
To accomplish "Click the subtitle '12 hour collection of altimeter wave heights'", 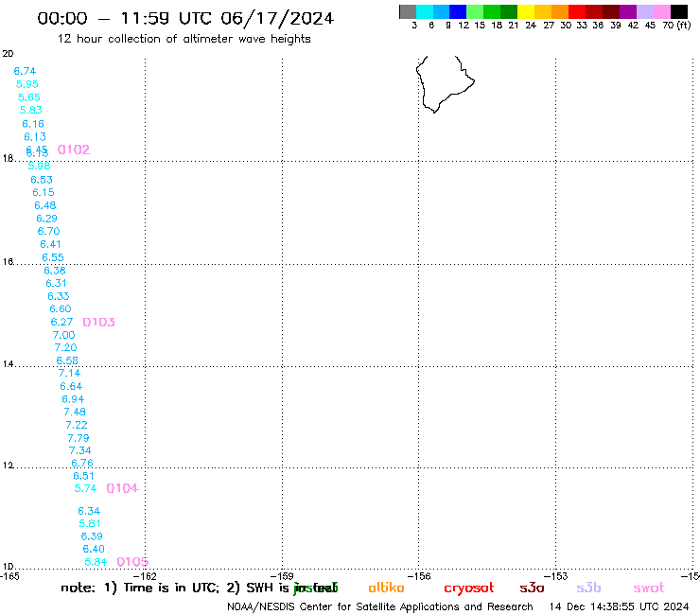I will [x=184, y=39].
